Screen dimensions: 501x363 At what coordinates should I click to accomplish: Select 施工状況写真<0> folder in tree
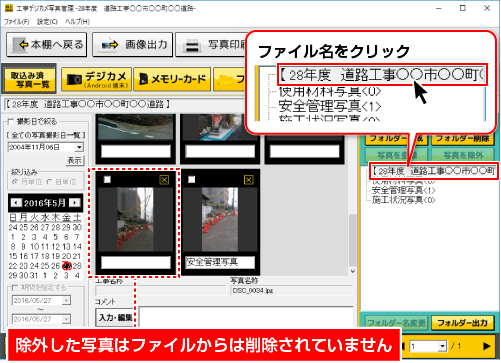point(403,200)
